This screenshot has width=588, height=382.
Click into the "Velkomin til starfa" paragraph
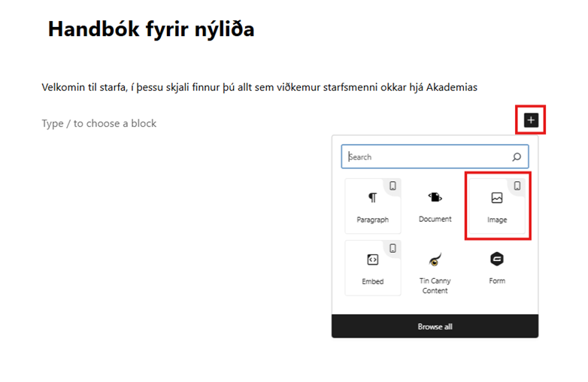(259, 87)
